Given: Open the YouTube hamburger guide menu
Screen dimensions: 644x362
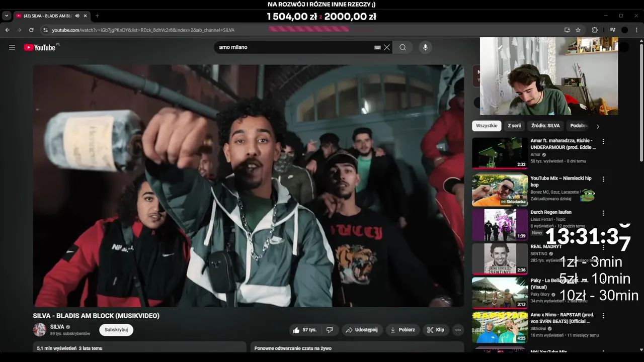Looking at the screenshot, I should click(x=12, y=47).
